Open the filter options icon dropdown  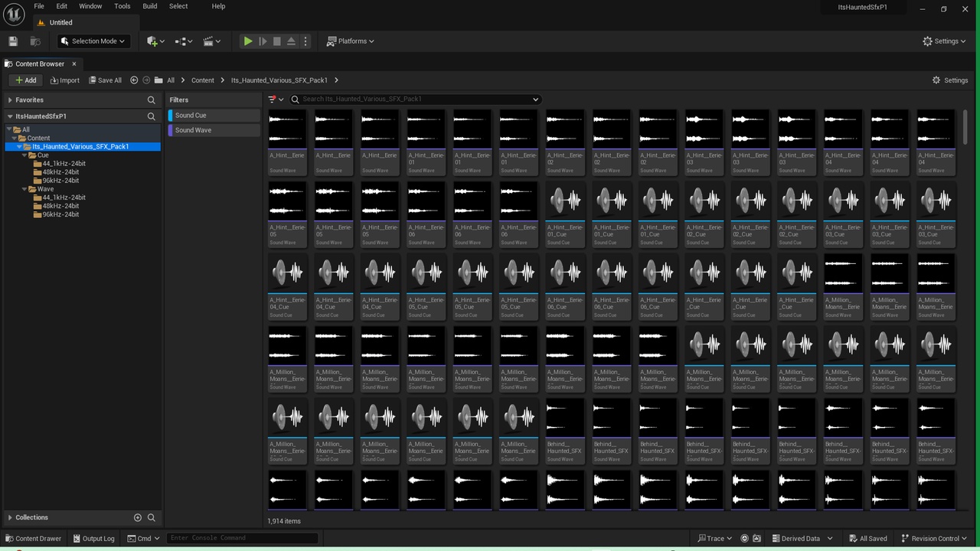pos(276,99)
